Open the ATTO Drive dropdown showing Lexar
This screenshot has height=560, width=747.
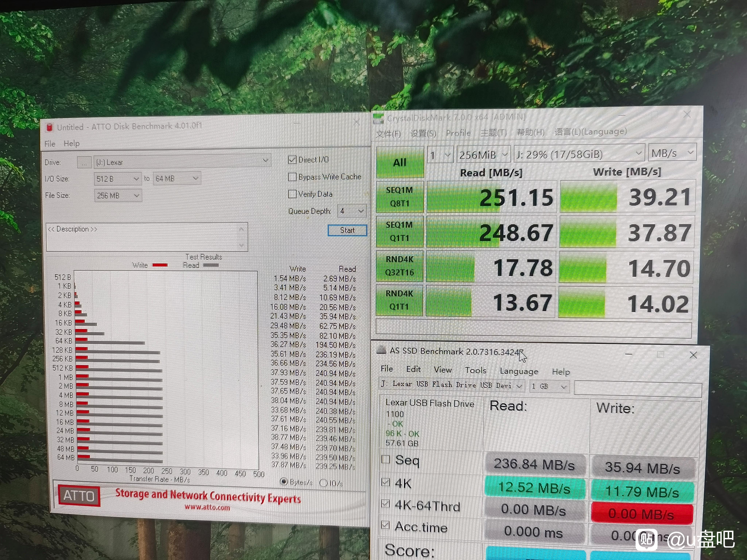(182, 162)
